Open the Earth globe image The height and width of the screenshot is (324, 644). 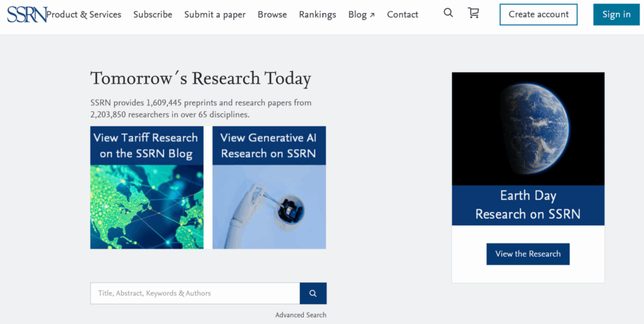[528, 129]
